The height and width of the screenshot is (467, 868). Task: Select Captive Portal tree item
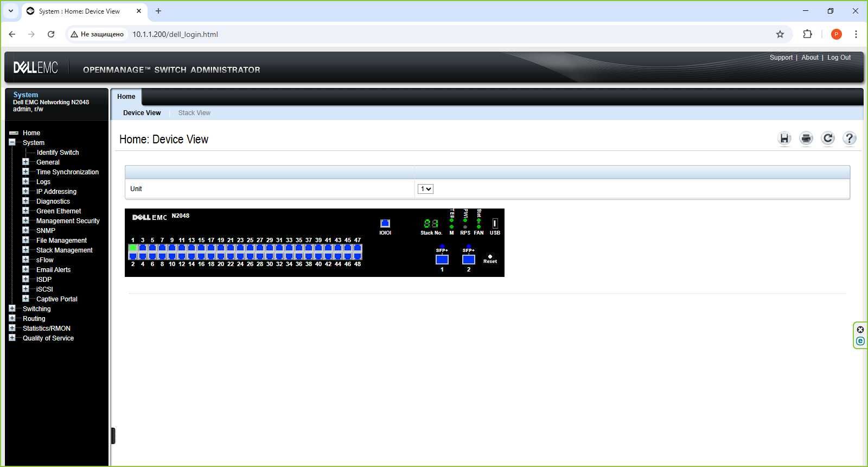pos(56,299)
